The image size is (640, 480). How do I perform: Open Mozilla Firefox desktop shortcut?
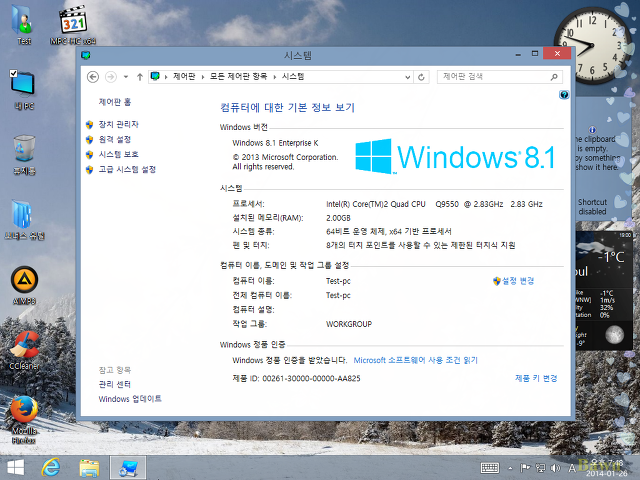point(24,420)
